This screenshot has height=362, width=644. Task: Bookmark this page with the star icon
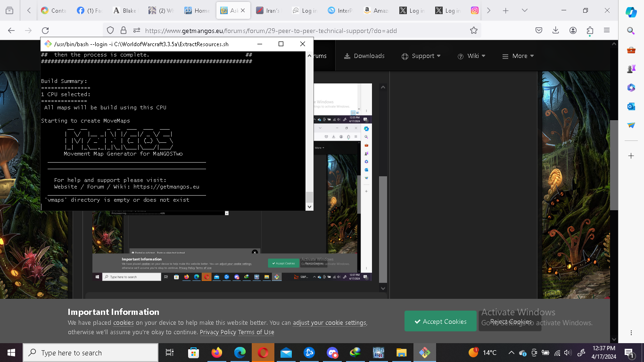point(474,30)
